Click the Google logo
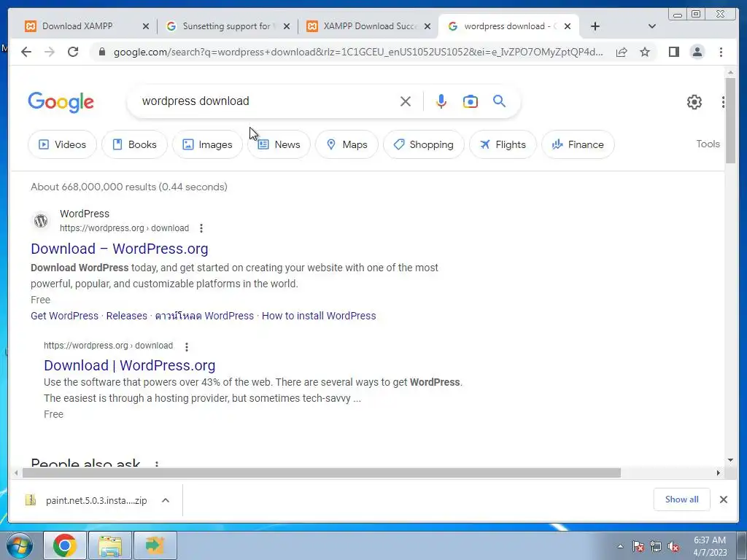 click(x=61, y=102)
